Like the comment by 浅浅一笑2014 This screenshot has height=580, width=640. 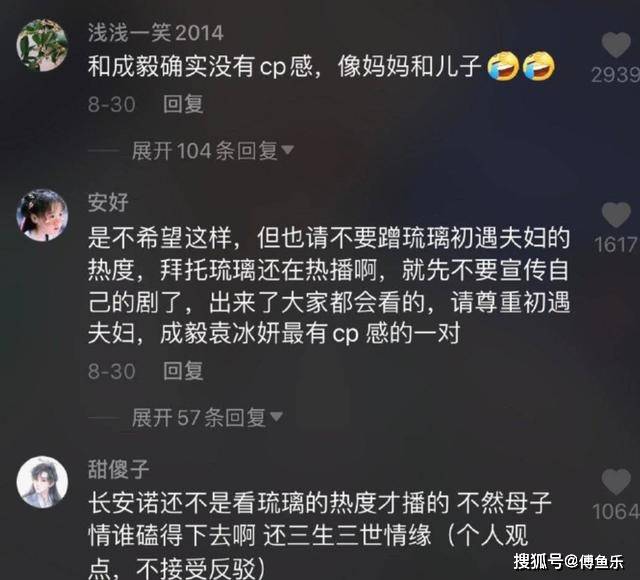click(x=616, y=45)
